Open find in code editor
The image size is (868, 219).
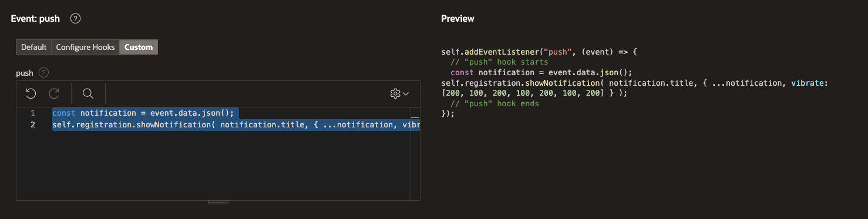point(88,93)
